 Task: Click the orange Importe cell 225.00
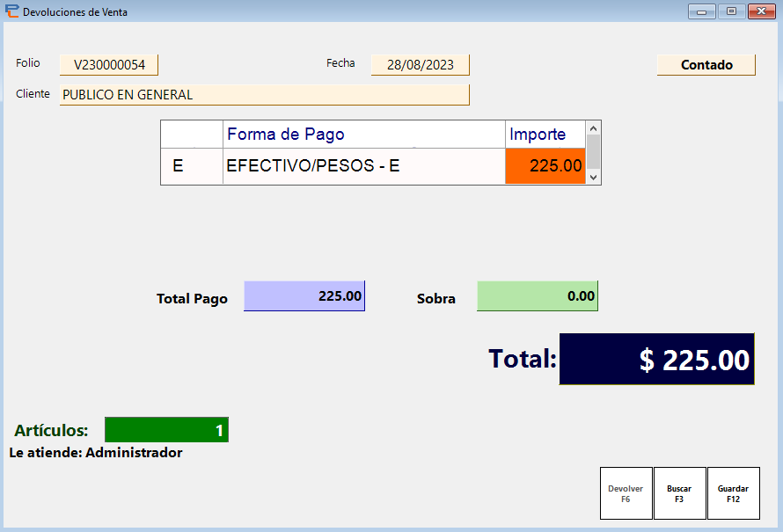545,165
